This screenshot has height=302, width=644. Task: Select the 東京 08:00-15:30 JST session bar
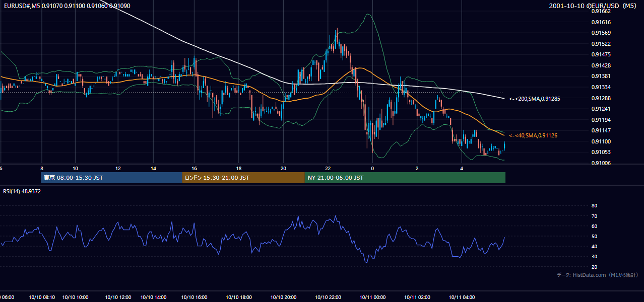pyautogui.click(x=111, y=178)
